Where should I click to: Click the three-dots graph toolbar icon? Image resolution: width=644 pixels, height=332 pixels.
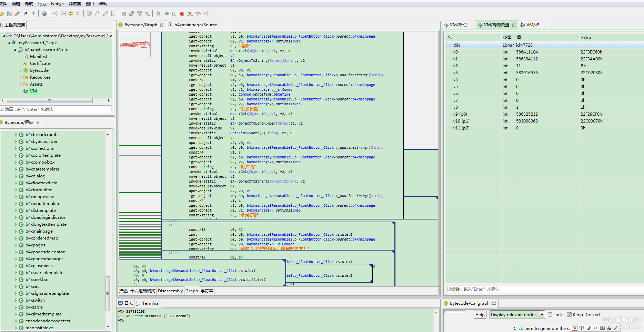click(x=140, y=13)
